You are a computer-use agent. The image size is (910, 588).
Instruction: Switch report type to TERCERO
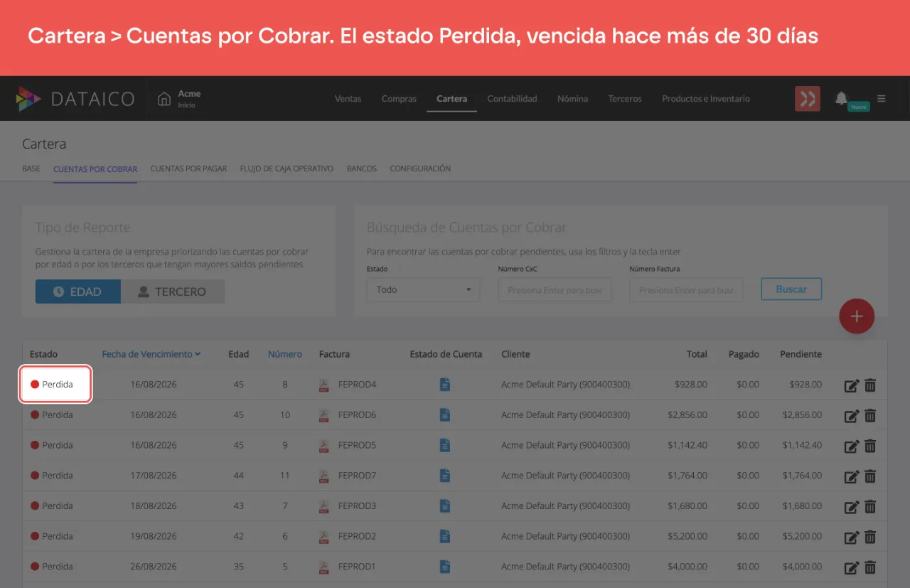coord(173,292)
